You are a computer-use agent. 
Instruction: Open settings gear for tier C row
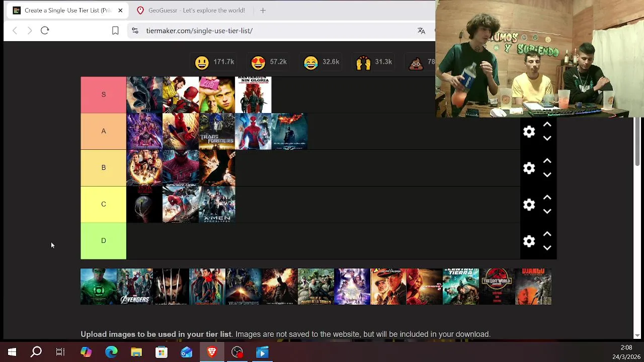[529, 205]
